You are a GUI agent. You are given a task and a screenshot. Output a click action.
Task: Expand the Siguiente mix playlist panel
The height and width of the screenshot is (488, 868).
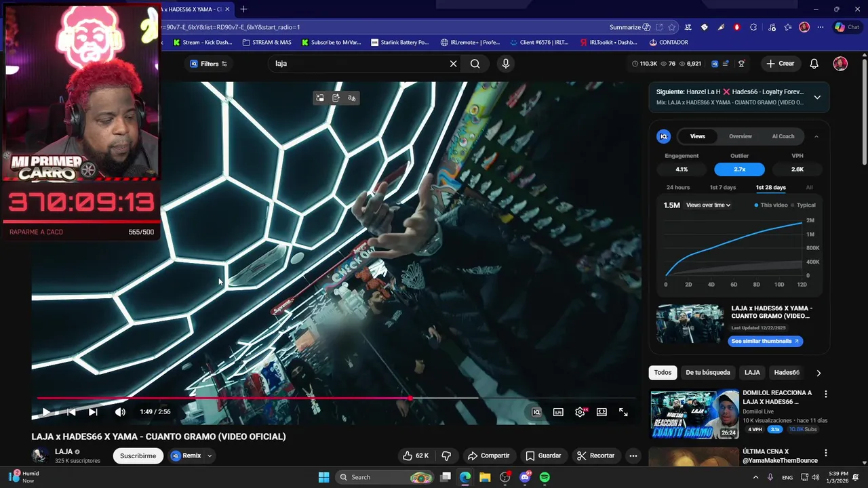[x=817, y=97]
